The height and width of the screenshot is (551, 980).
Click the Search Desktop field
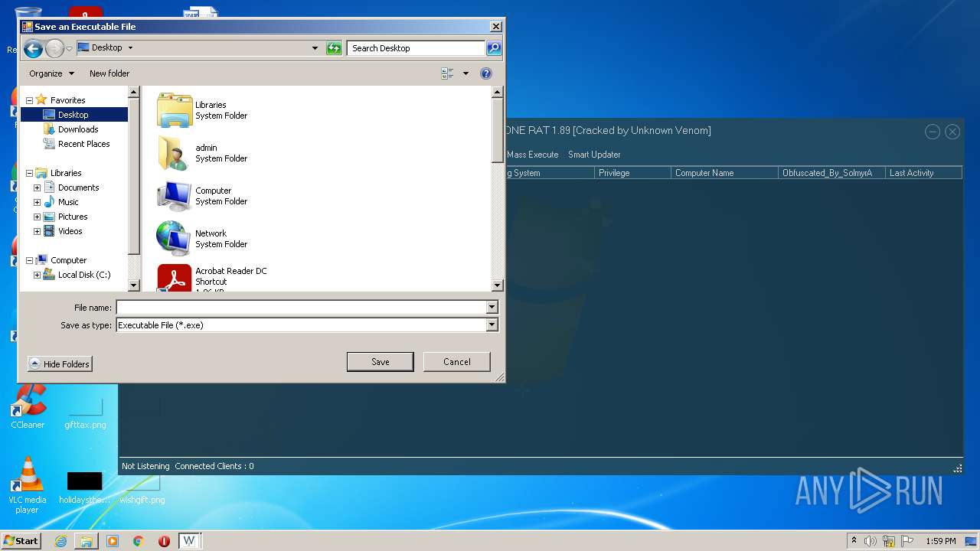click(416, 48)
